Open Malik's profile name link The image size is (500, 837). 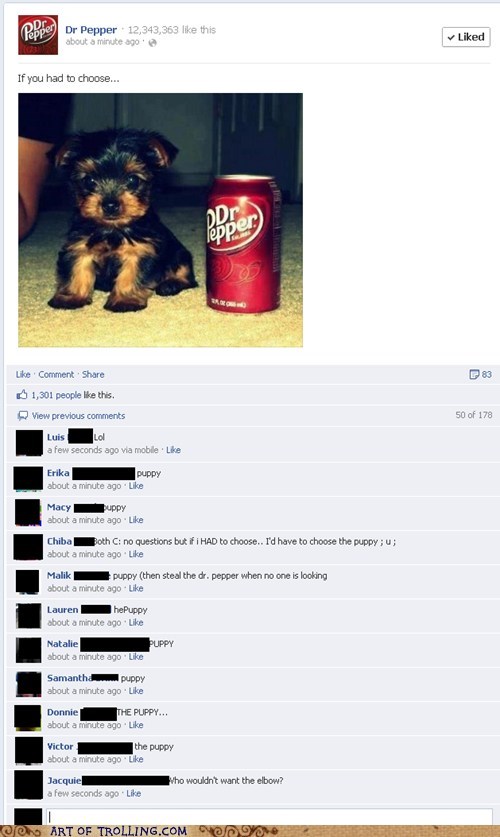coord(59,575)
